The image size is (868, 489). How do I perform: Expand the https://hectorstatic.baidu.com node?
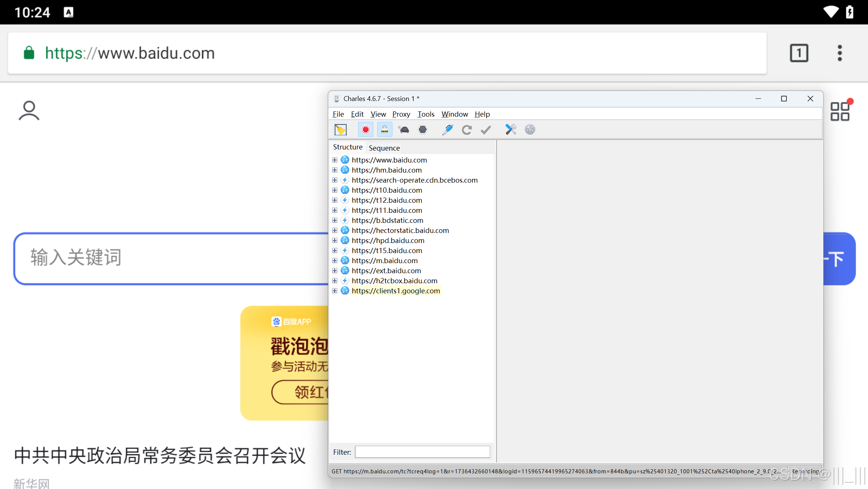(x=335, y=230)
